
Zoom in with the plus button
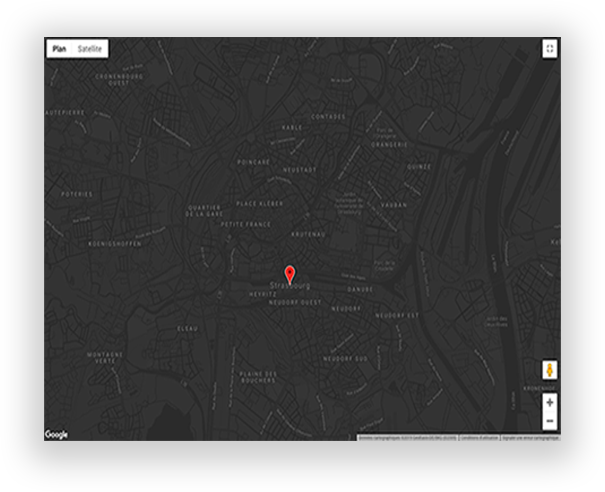pyautogui.click(x=550, y=402)
